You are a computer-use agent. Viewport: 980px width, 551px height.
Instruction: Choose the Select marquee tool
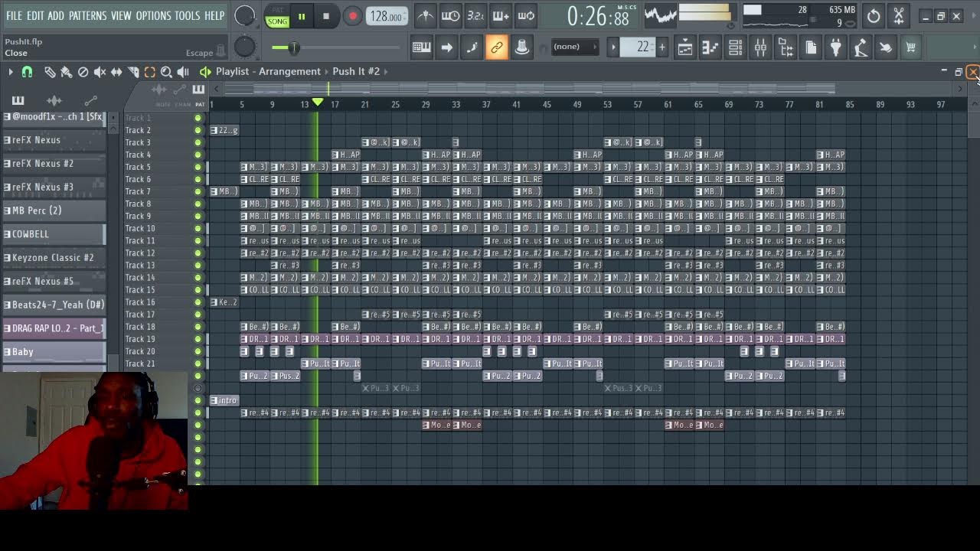(x=150, y=72)
